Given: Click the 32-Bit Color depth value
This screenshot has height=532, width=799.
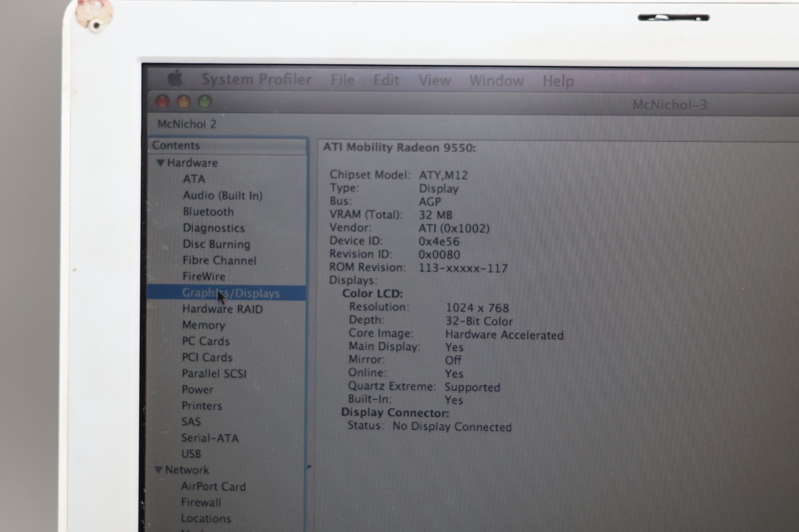Looking at the screenshot, I should tap(478, 321).
